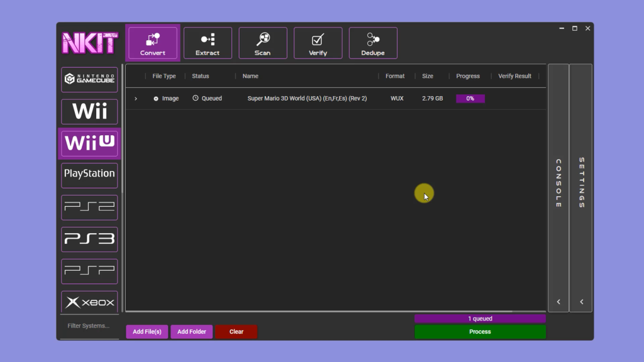Select the PS3 system icon

(x=89, y=239)
